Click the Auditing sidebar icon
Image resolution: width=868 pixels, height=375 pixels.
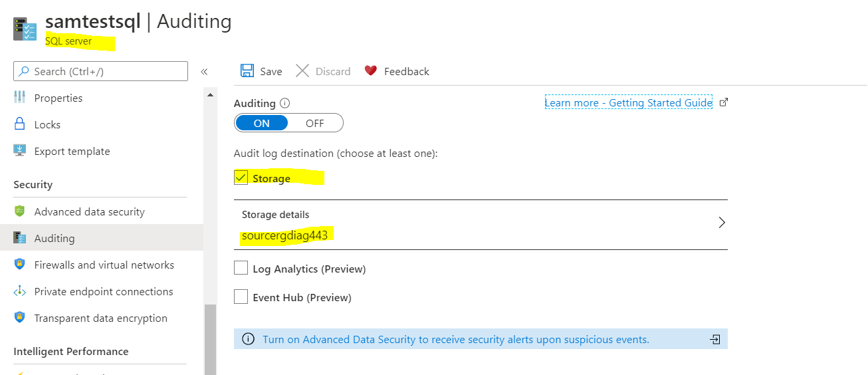pyautogui.click(x=20, y=238)
